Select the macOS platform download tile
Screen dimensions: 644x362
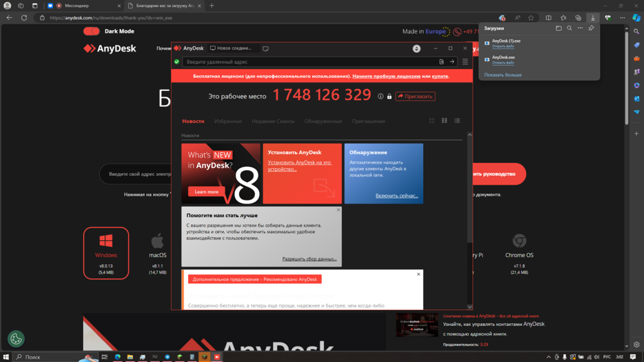[158, 253]
